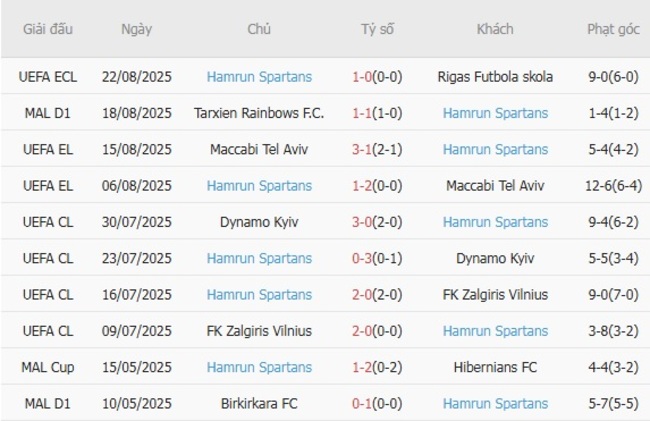
Task: Click the Chủ column header
Action: 259,29
